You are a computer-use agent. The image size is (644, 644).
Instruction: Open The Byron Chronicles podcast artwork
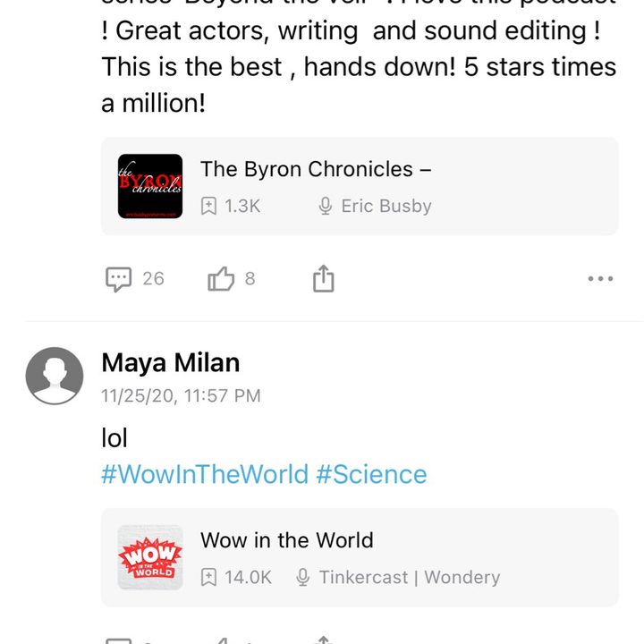click(150, 186)
